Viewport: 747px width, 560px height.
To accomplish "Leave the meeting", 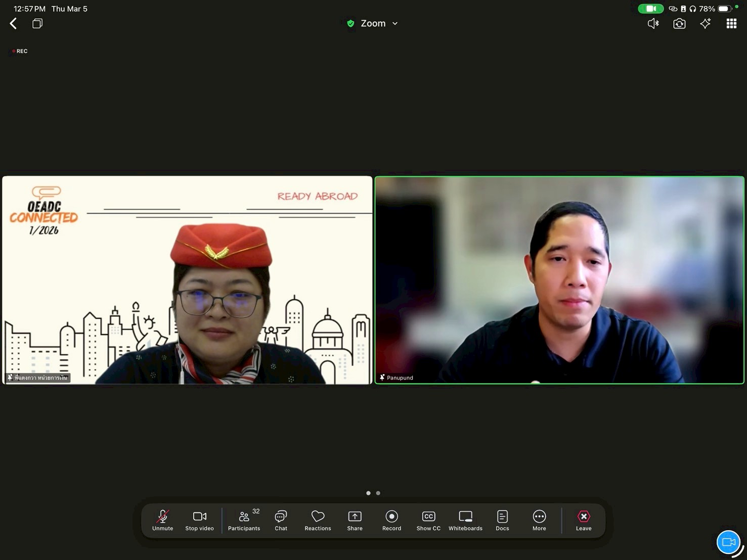I will pyautogui.click(x=583, y=520).
